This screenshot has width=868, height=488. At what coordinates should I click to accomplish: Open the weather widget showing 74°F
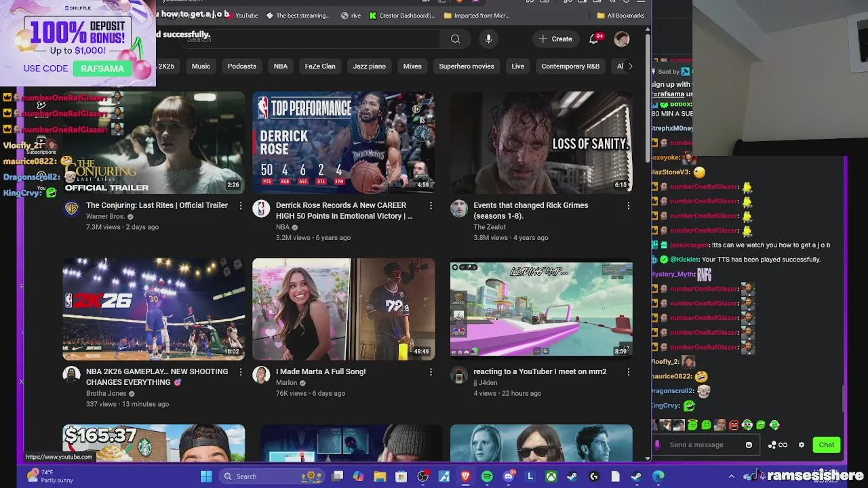click(x=50, y=476)
